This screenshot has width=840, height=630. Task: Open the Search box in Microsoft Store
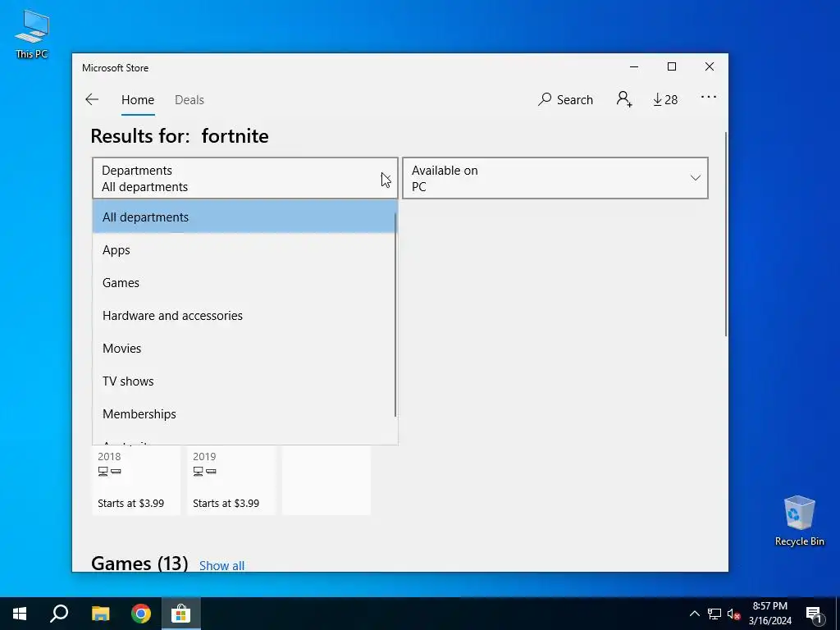coord(566,99)
